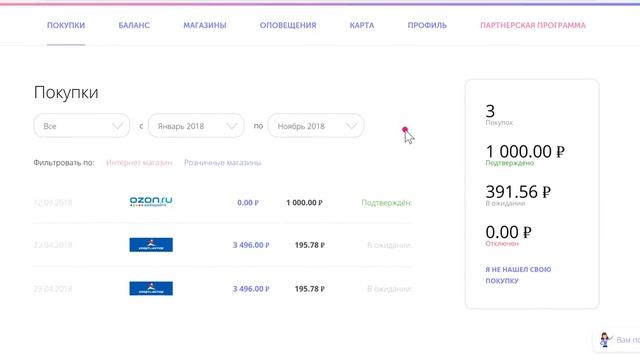Viewport: 640px width, 360px height.
Task: Click the 1 000.00 ₽ cashback in ozon row
Action: click(304, 202)
